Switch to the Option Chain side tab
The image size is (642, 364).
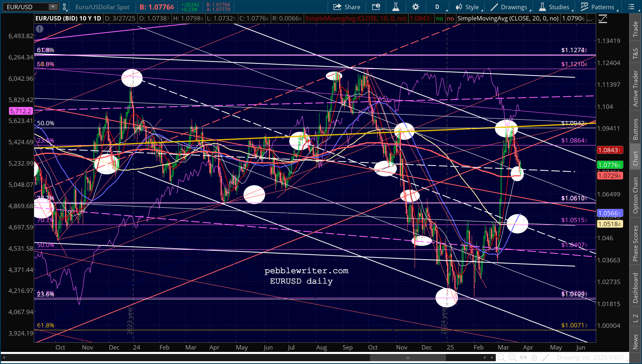tap(635, 196)
